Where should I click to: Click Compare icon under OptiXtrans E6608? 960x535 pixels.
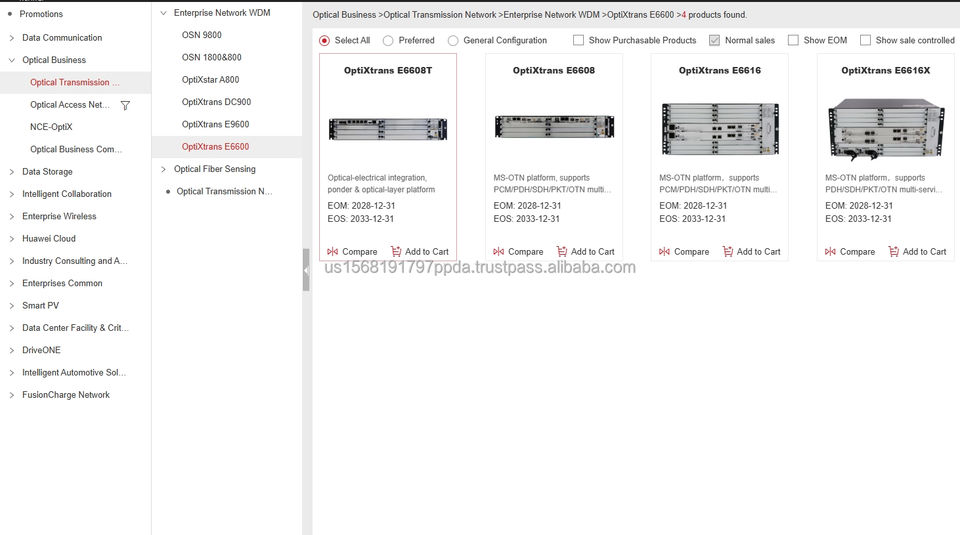(x=498, y=252)
